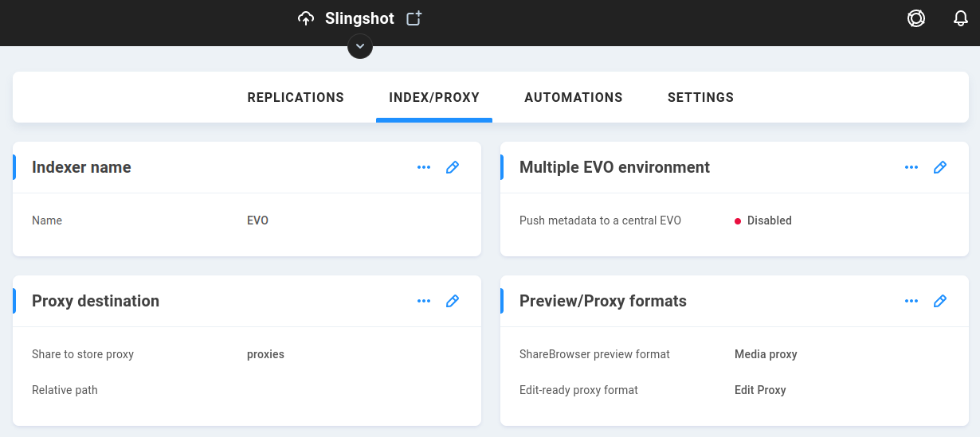
Task: Open more options for Indexer name
Action: (x=424, y=167)
